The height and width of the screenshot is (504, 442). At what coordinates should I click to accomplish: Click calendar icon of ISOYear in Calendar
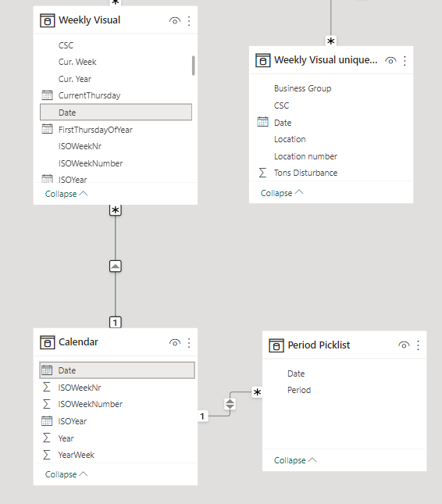(x=47, y=420)
